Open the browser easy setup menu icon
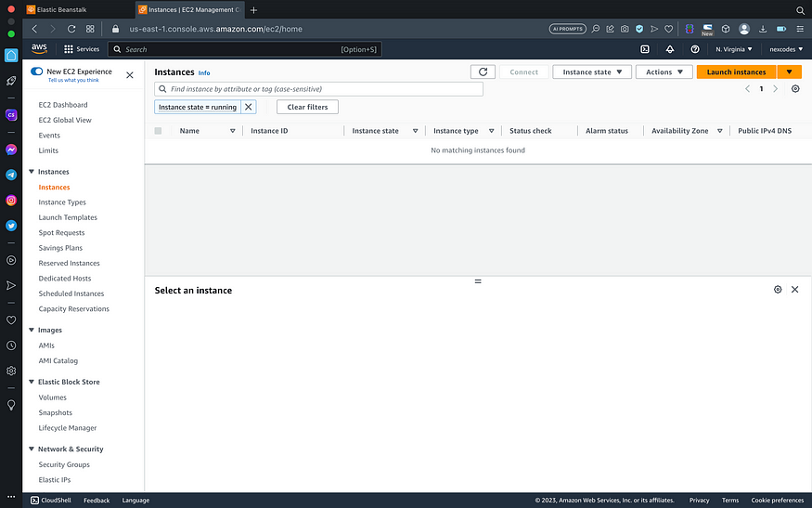The width and height of the screenshot is (812, 508). pos(800,29)
